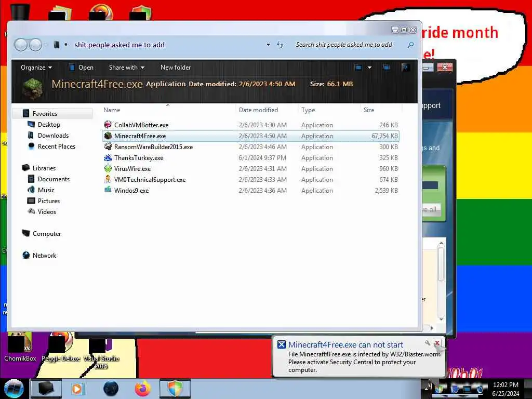Screen dimensions: 532x399
Task: Click the address bar folder path text
Action: coord(119,45)
